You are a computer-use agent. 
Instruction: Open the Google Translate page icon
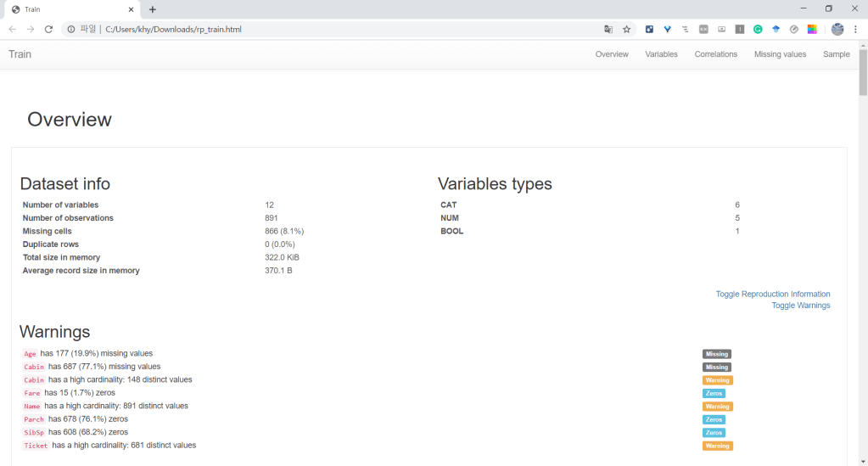coord(608,29)
